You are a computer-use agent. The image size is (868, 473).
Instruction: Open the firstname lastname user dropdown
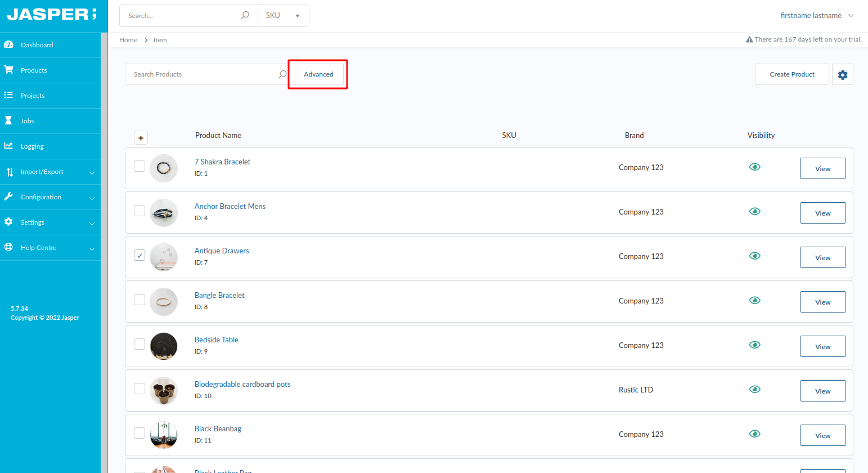pyautogui.click(x=816, y=16)
